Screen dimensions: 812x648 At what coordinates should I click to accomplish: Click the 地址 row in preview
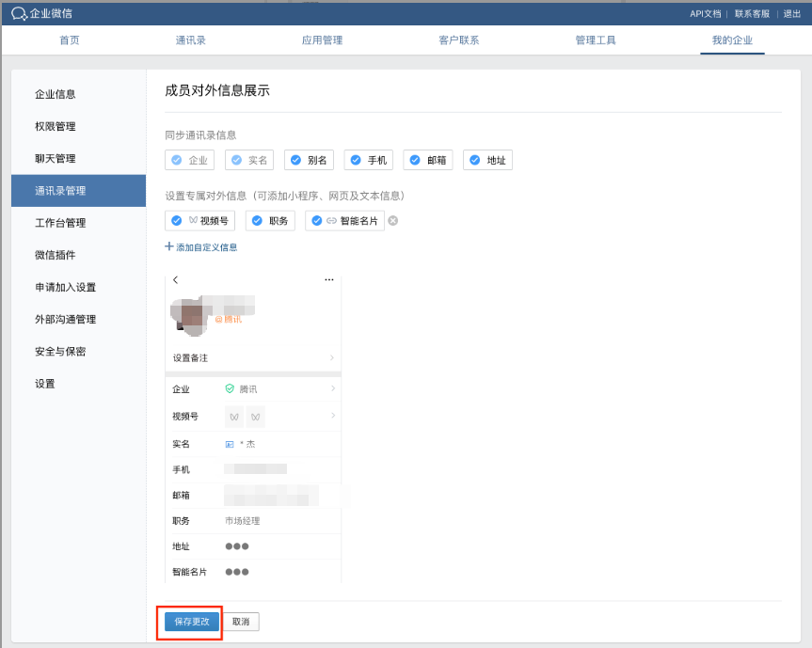coord(253,546)
